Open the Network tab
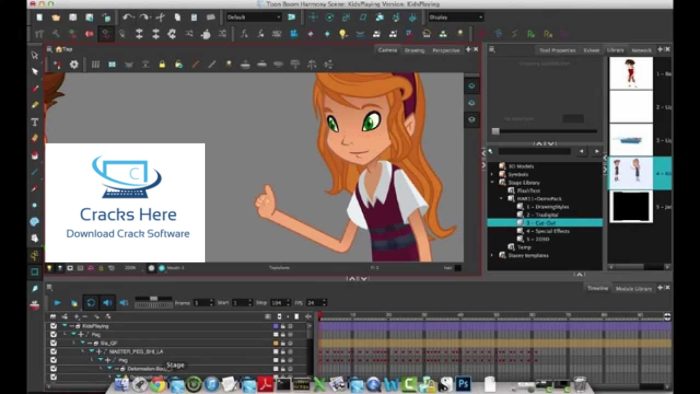 coord(642,50)
